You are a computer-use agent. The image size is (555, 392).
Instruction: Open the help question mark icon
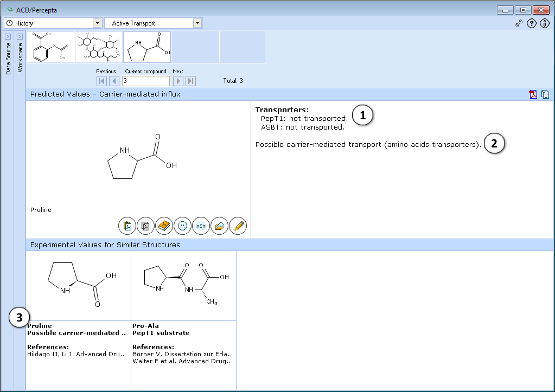point(532,24)
